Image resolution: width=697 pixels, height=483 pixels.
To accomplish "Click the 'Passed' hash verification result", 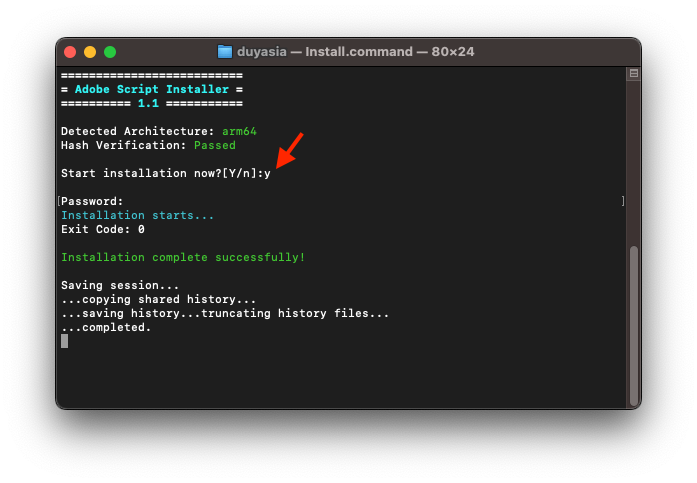I will click(215, 145).
